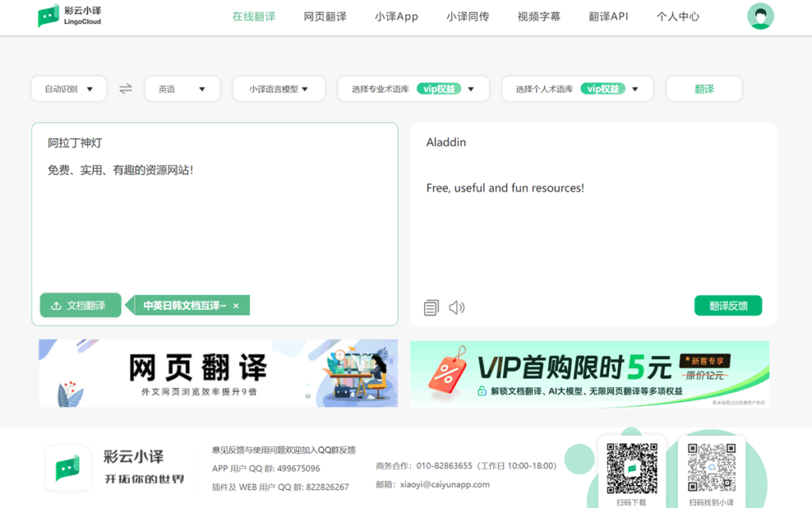Open the target language 英语 dropdown

click(x=182, y=89)
